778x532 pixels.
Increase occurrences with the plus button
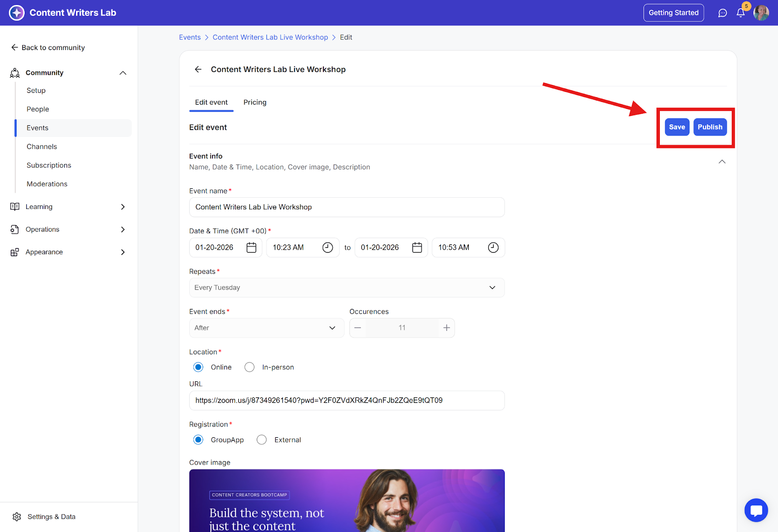(446, 328)
